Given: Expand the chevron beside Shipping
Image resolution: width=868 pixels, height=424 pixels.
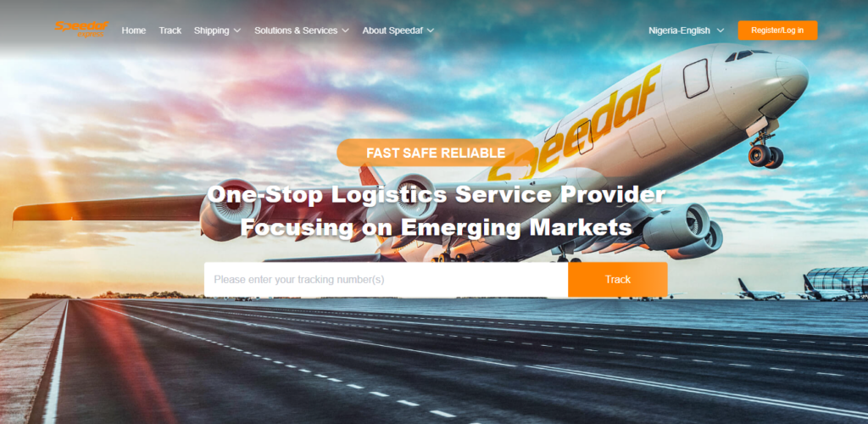Looking at the screenshot, I should click(237, 31).
